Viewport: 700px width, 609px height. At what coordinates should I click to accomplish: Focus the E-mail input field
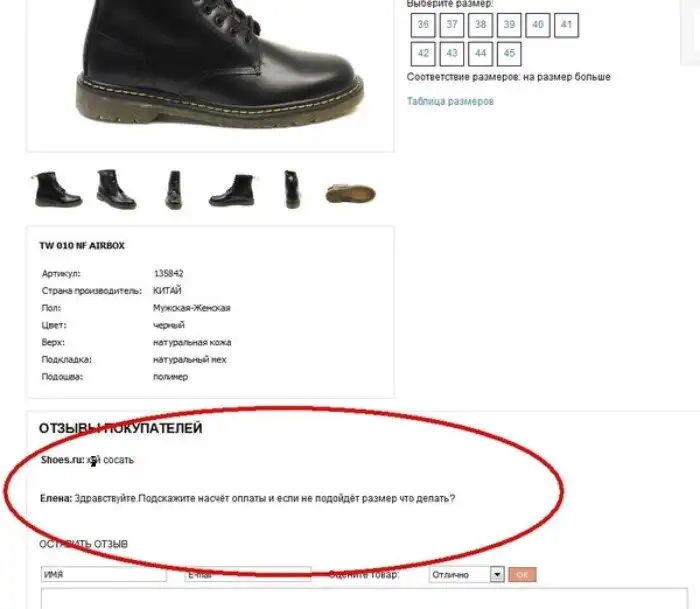[x=248, y=575]
